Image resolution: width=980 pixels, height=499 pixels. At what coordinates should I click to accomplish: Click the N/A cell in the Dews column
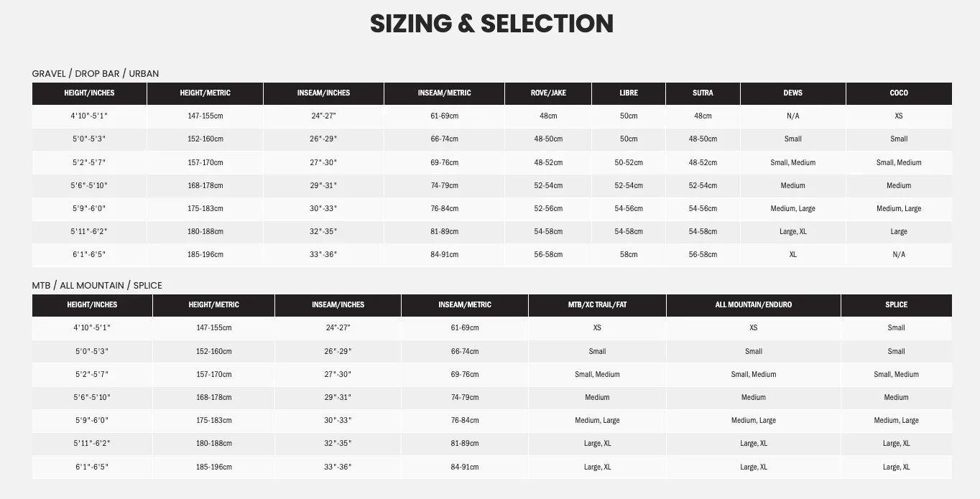point(792,116)
